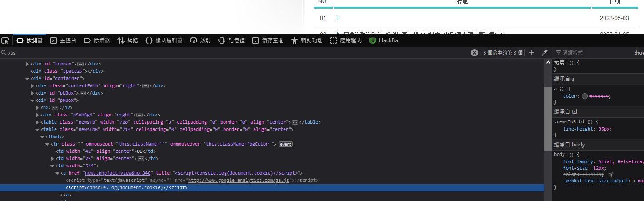The height and width of the screenshot is (201, 644).
Task: Collapse the div id="container" node
Action: click(x=27, y=79)
